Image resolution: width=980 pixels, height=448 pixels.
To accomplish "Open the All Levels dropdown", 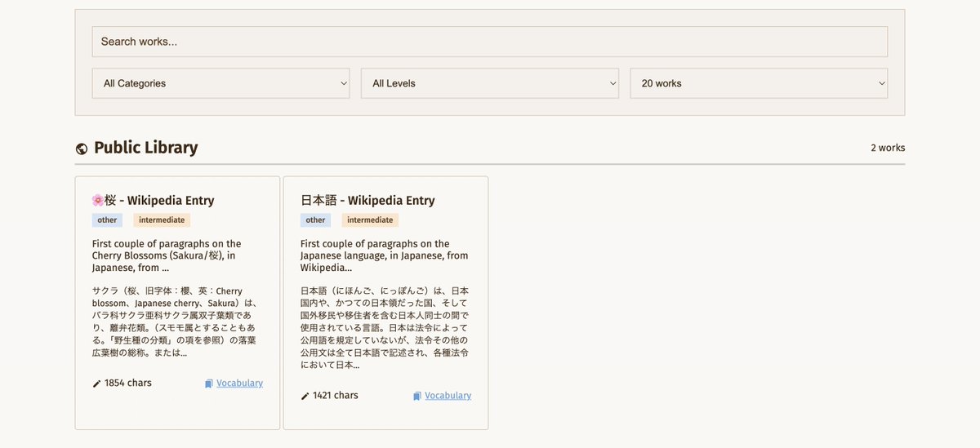I will coord(489,83).
